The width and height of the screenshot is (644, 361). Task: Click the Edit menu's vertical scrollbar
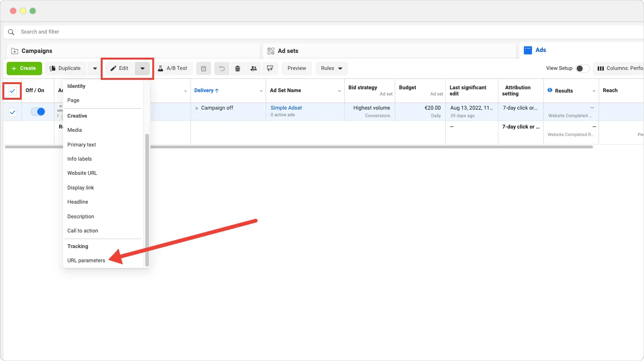click(147, 200)
